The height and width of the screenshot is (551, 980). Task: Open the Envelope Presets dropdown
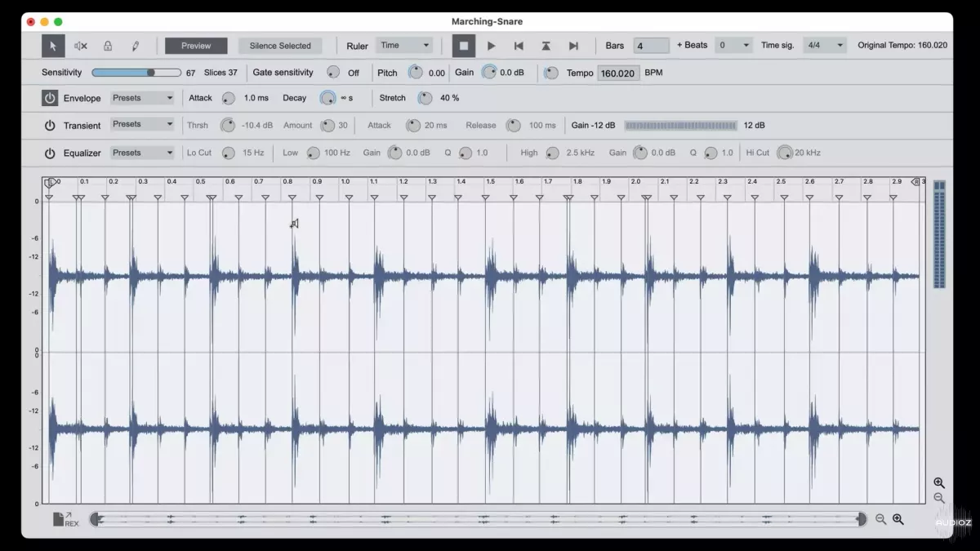point(143,98)
